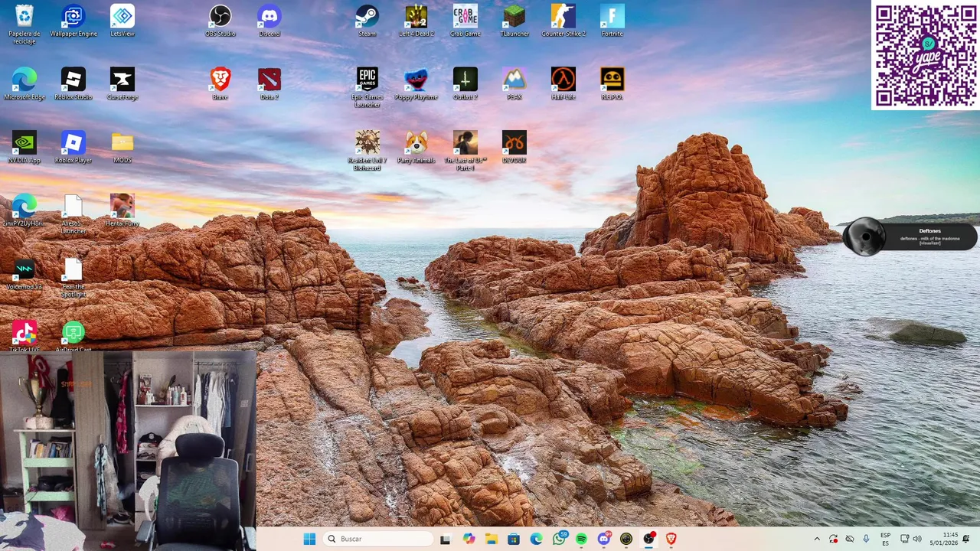980x551 pixels.
Task: Click the Deftones now-playing widget
Action: point(910,236)
